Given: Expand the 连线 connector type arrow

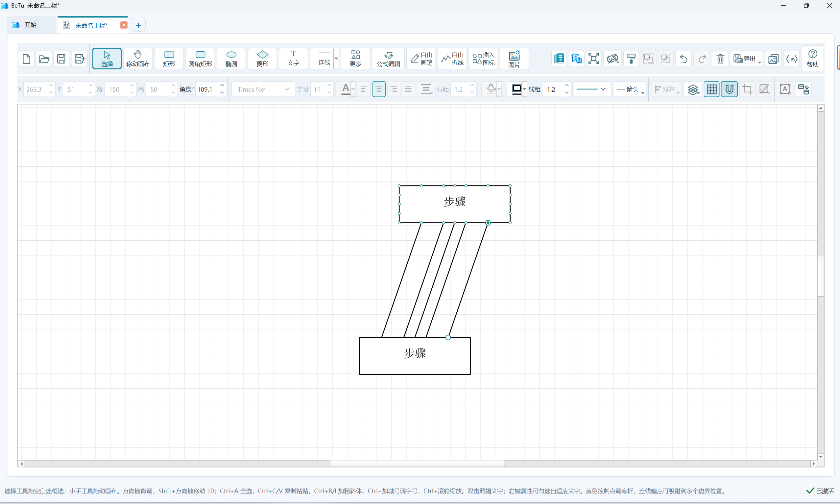Looking at the screenshot, I should tap(336, 59).
